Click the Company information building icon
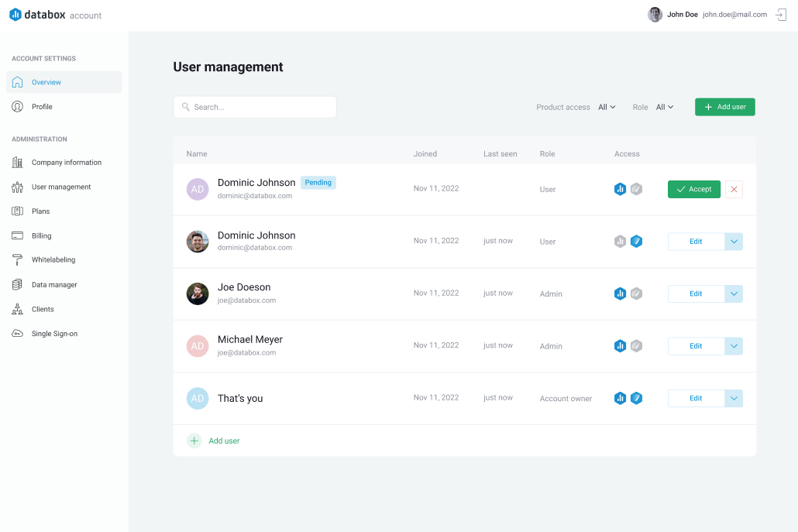798x532 pixels. 17,163
